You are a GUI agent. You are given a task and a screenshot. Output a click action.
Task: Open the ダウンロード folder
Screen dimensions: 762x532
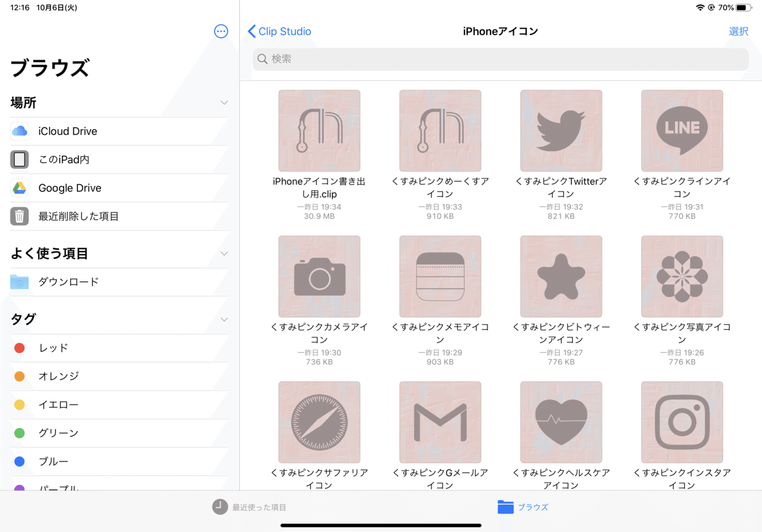click(119, 282)
